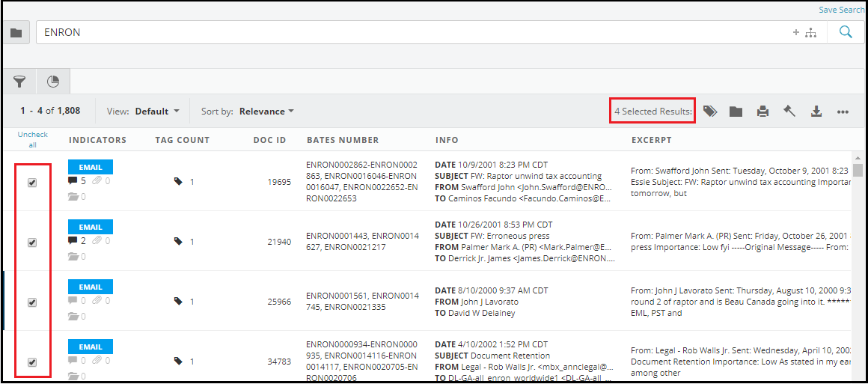868x384 pixels.
Task: Click recipient David W Delainey
Action: (482, 313)
